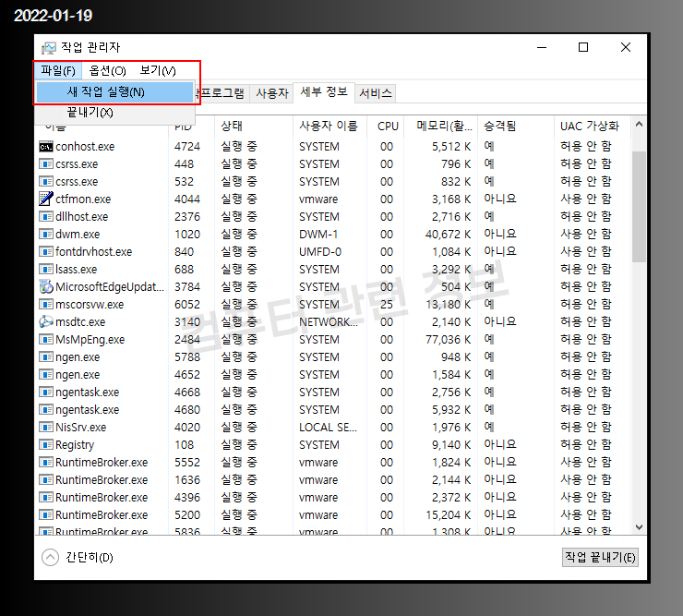The width and height of the screenshot is (683, 616).
Task: Select ngen.exe with PID 4652
Action: point(334,374)
